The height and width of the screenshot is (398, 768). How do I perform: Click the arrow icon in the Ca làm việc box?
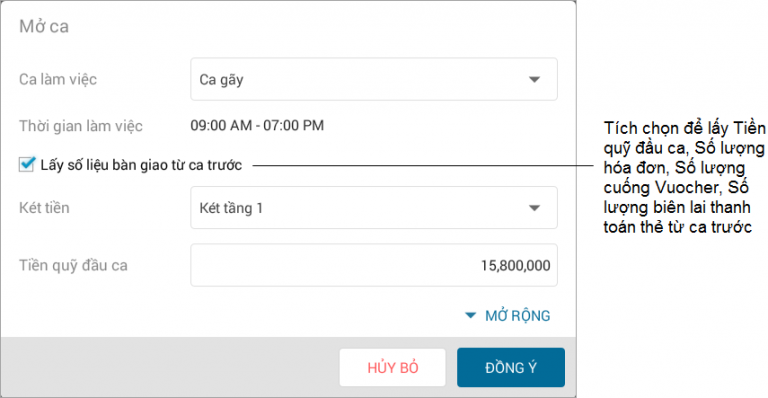click(x=534, y=79)
